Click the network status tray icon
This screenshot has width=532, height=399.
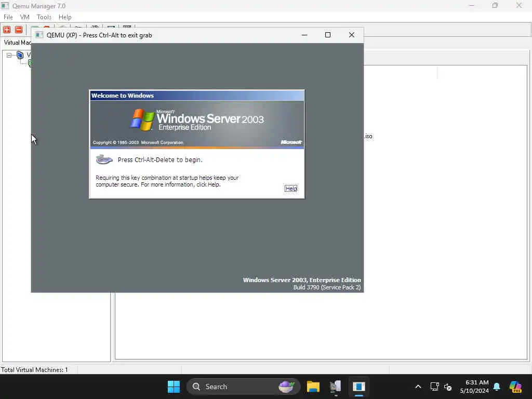point(434,387)
